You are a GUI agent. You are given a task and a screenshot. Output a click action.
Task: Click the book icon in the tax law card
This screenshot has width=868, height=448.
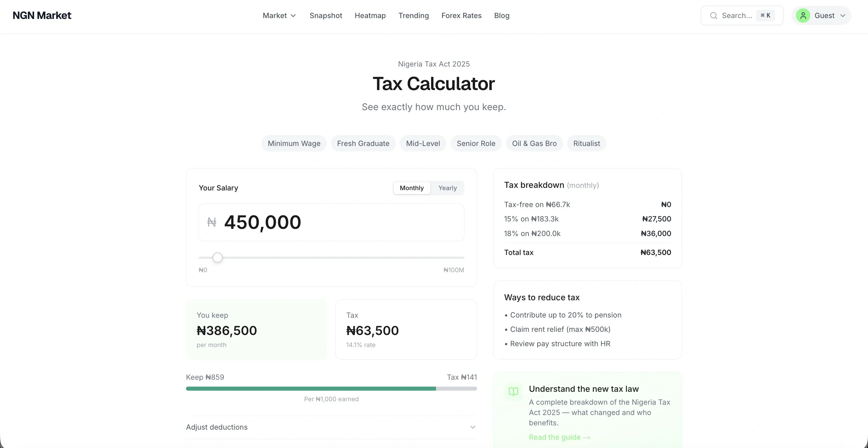[x=513, y=391]
